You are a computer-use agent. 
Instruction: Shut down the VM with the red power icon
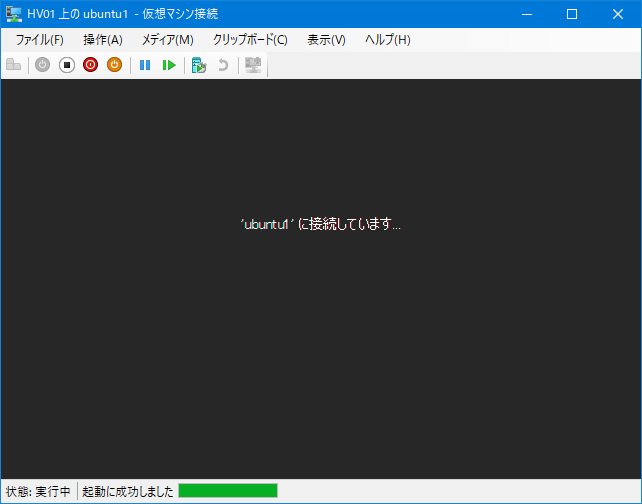pyautogui.click(x=90, y=65)
